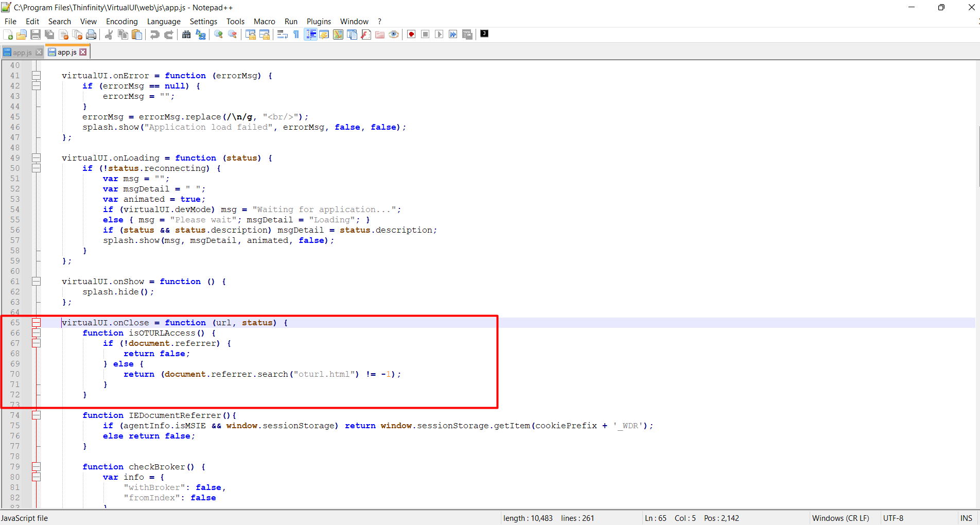Create a new file with toolbar icon
This screenshot has height=525, width=980.
click(x=8, y=34)
